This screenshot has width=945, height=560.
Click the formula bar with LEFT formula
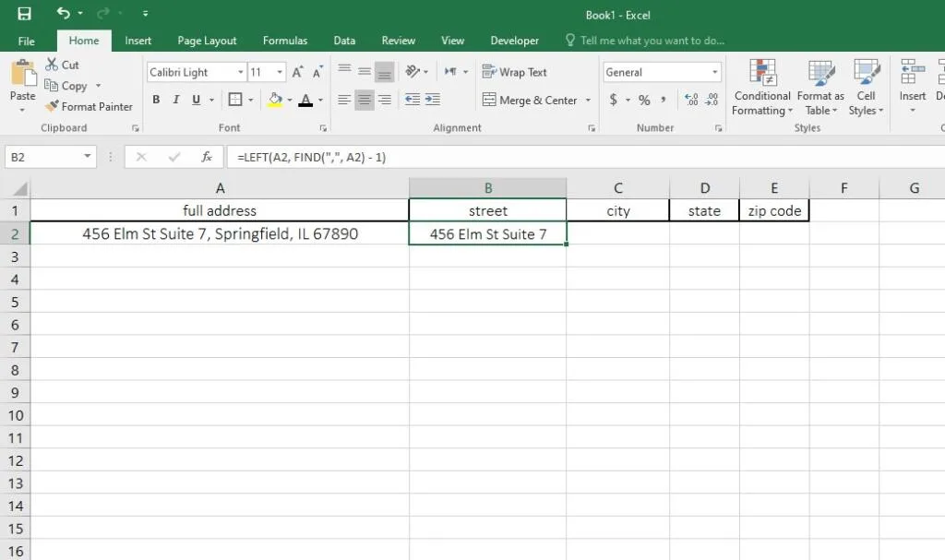pos(584,158)
